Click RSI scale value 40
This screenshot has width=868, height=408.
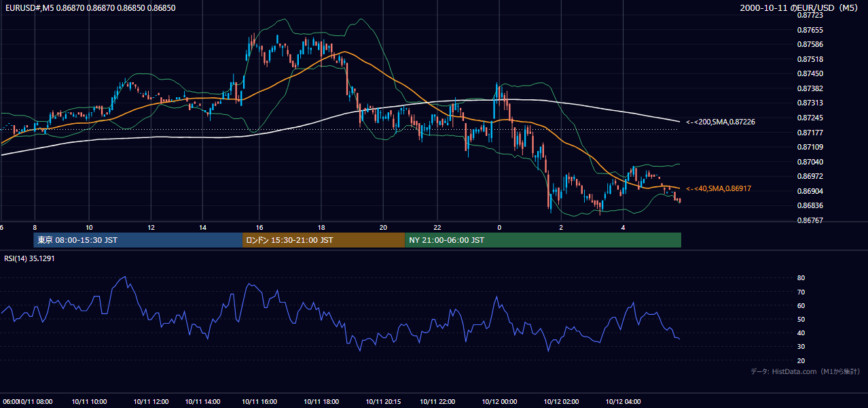[x=801, y=333]
